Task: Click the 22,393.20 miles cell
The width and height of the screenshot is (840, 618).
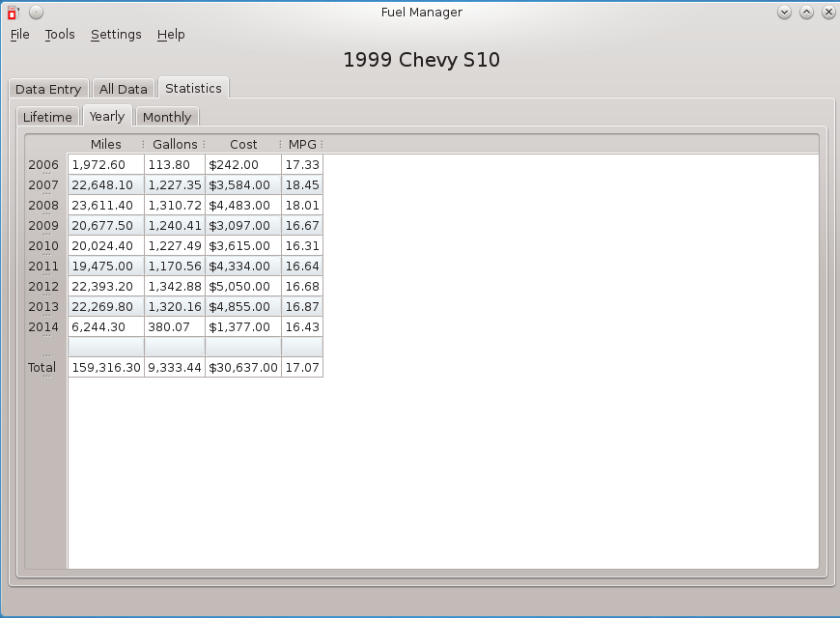Action: pos(106,287)
